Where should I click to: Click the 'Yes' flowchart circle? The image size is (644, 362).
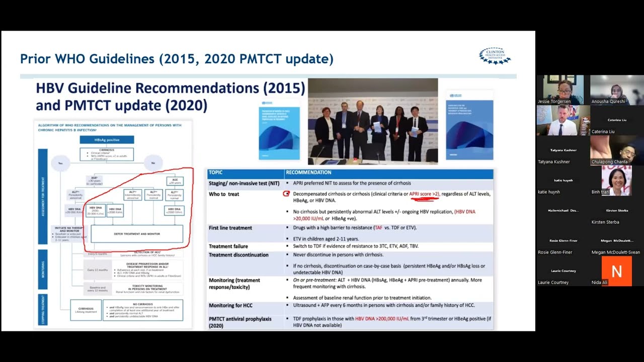[x=60, y=163]
